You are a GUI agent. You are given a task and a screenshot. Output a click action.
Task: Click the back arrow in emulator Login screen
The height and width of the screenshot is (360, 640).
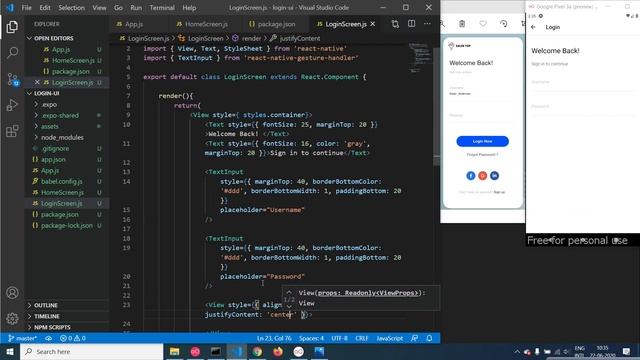point(533,27)
